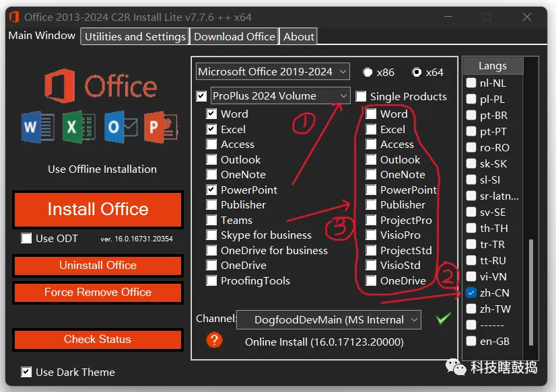Disable the Use Dark Theme checkbox

26,372
